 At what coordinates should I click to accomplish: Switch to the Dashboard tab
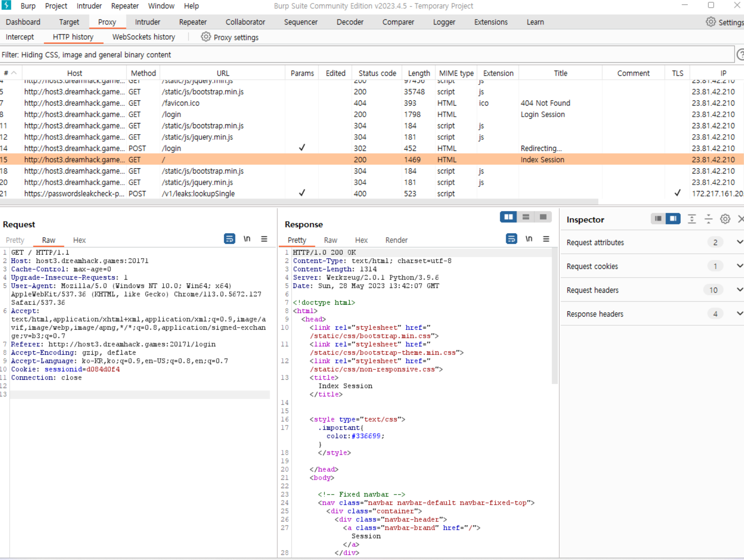pos(23,22)
